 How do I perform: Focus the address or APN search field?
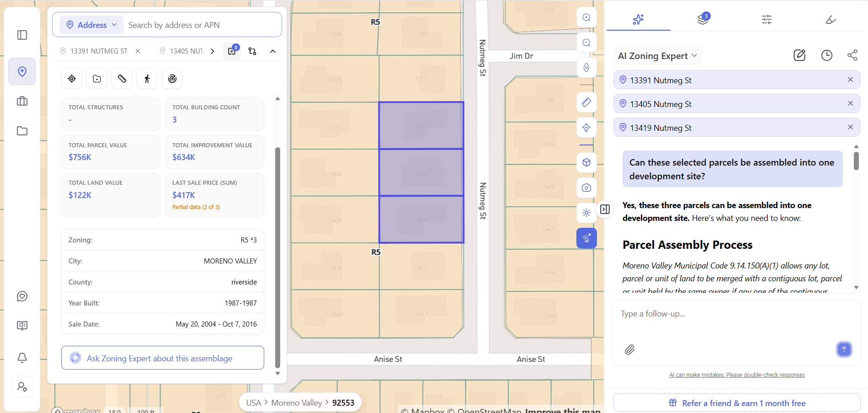(x=202, y=25)
